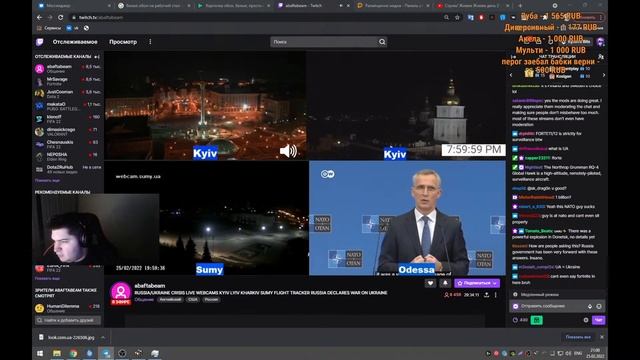
Task: Focus the find friends search field
Action: [x=68, y=320]
